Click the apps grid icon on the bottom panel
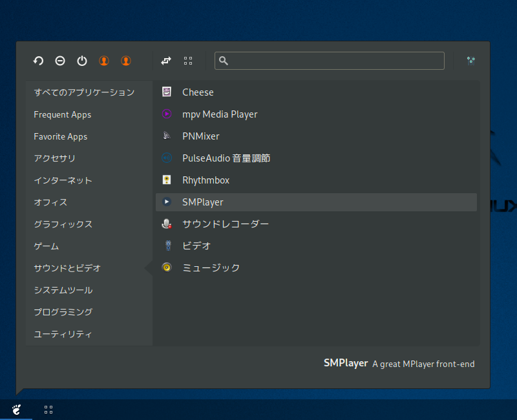Viewport: 517px width, 420px height. click(48, 410)
